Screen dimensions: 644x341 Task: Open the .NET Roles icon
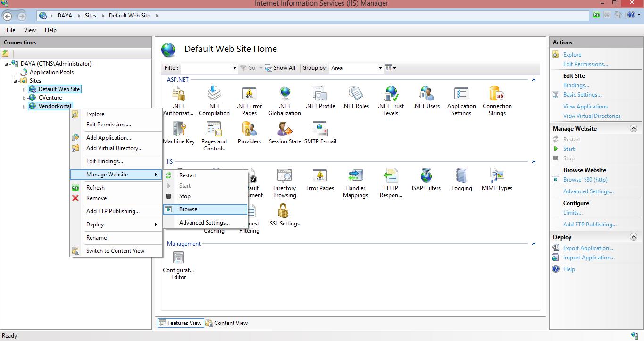tap(355, 98)
